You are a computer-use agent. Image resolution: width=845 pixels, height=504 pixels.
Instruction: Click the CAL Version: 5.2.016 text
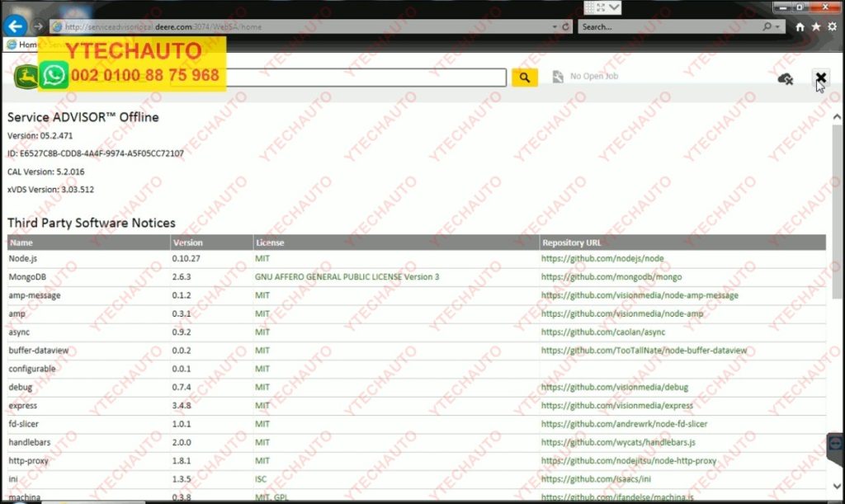click(x=46, y=172)
